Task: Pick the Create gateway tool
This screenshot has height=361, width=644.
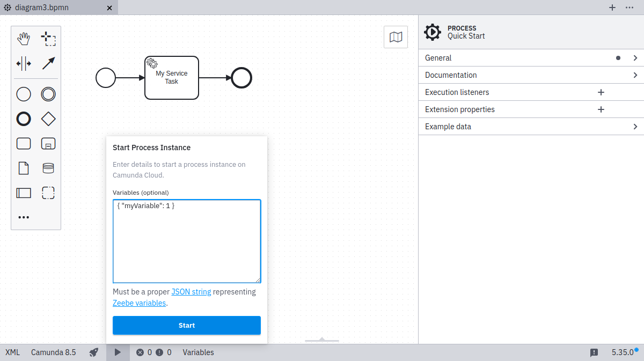Action: tap(48, 119)
